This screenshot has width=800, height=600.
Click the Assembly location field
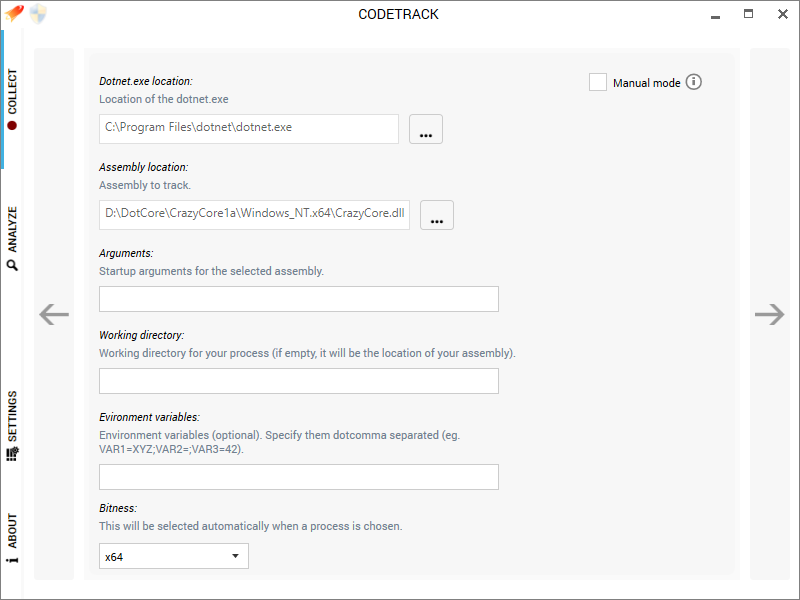254,215
